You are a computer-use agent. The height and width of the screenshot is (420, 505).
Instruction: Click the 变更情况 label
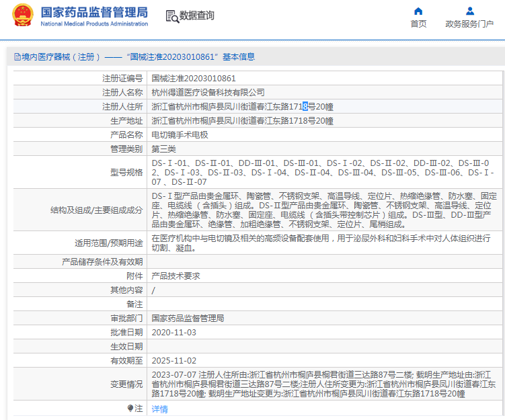(126, 384)
